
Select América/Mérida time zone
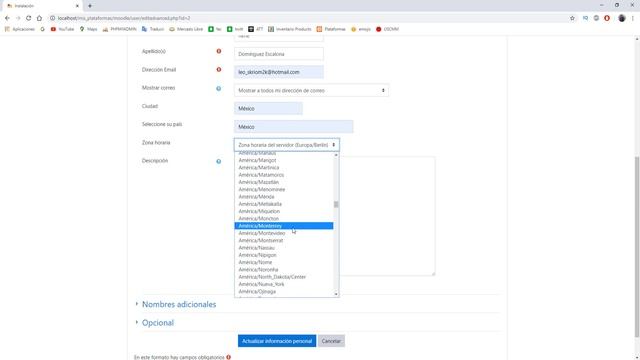click(x=284, y=197)
